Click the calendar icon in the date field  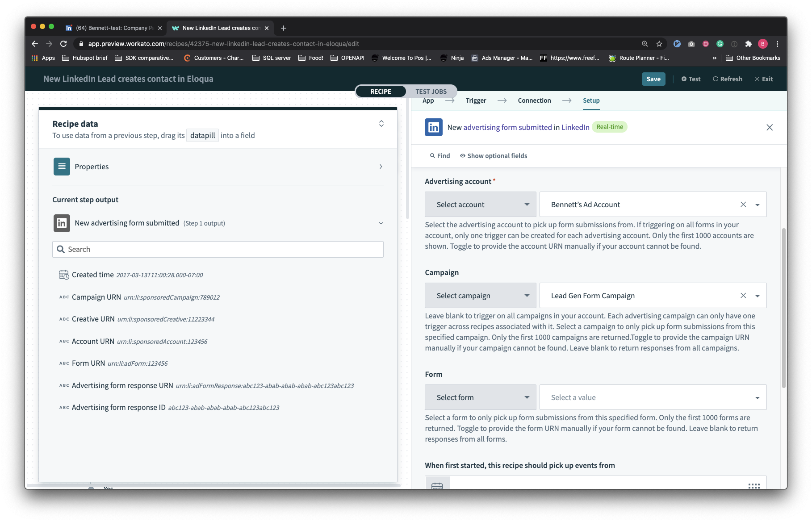[437, 485]
